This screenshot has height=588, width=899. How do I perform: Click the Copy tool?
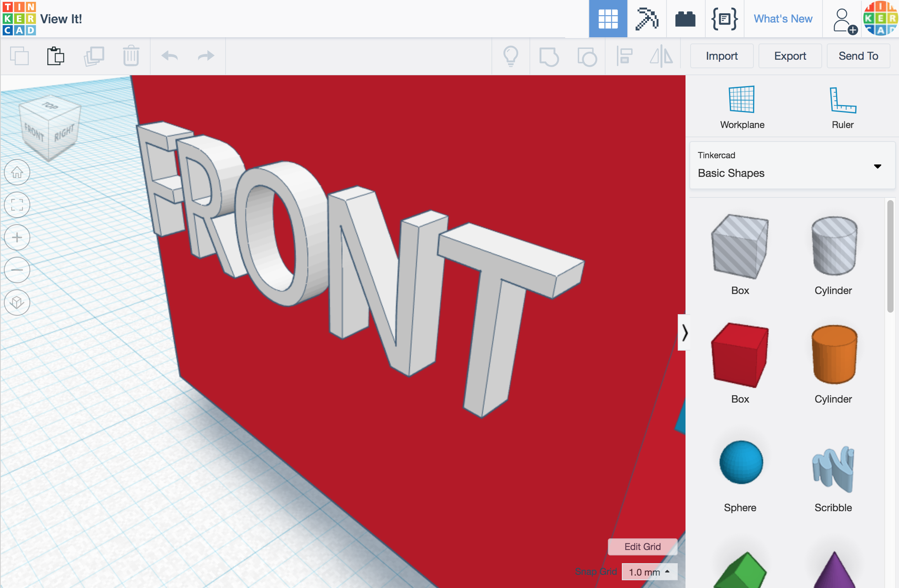[19, 56]
